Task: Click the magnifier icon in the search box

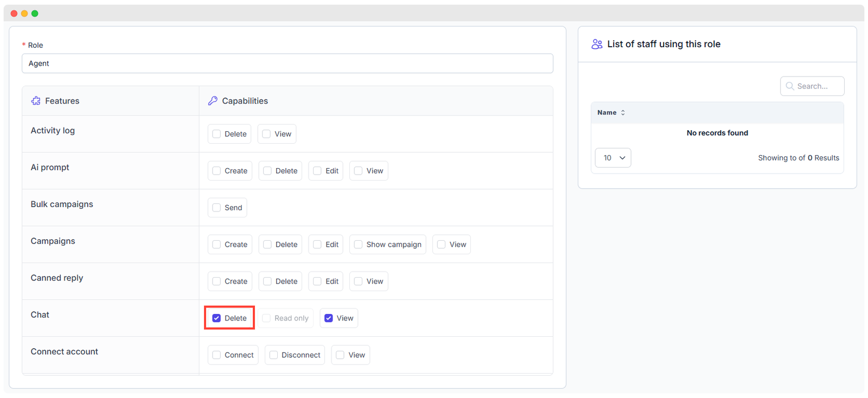Action: (790, 86)
